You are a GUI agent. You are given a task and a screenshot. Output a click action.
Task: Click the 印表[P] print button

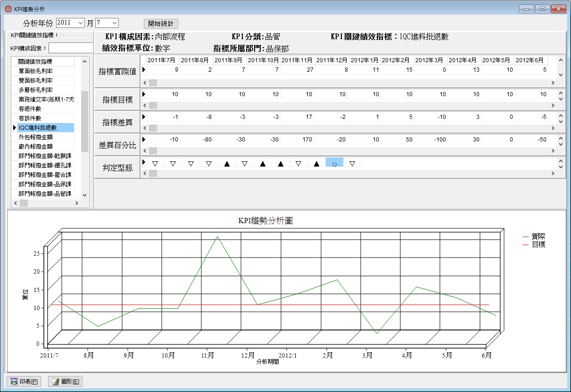click(x=24, y=382)
